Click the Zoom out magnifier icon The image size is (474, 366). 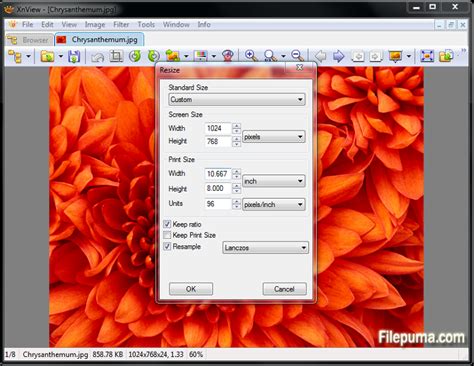(x=297, y=56)
